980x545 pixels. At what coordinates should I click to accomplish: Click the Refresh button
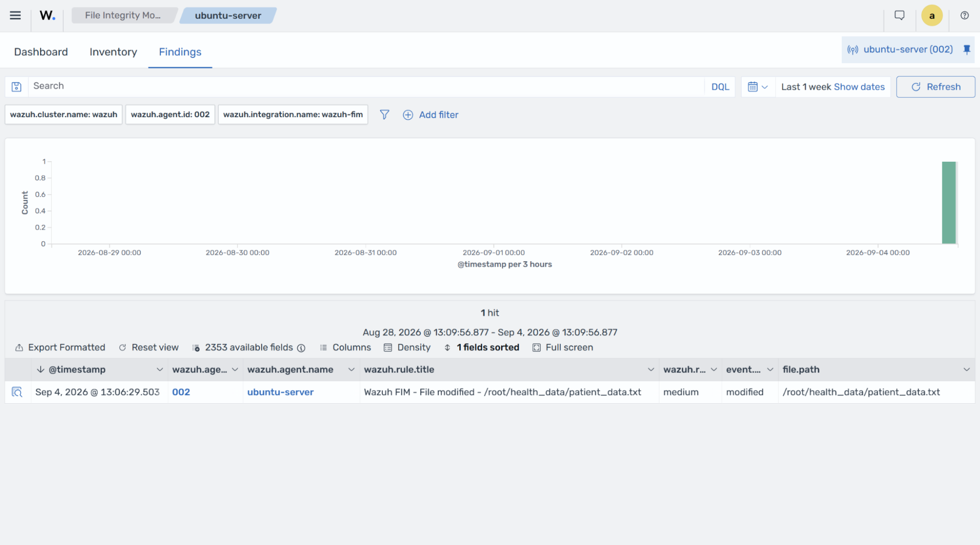[935, 87]
